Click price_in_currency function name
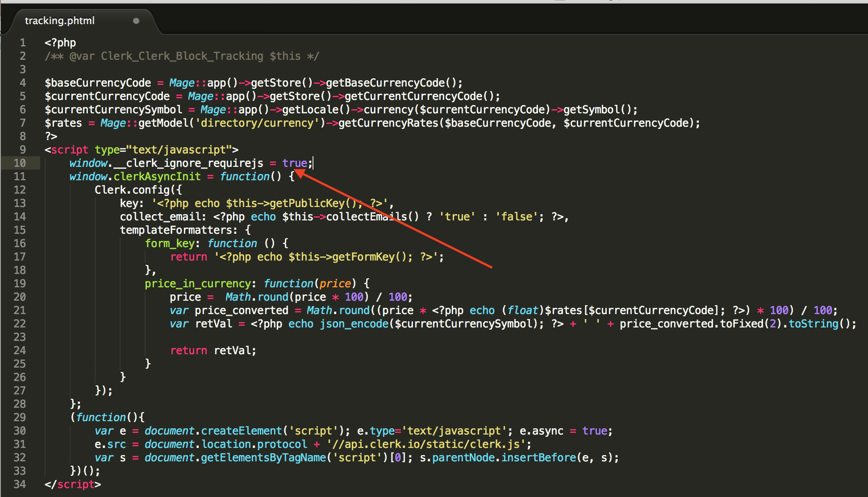This screenshot has width=868, height=497. [197, 284]
